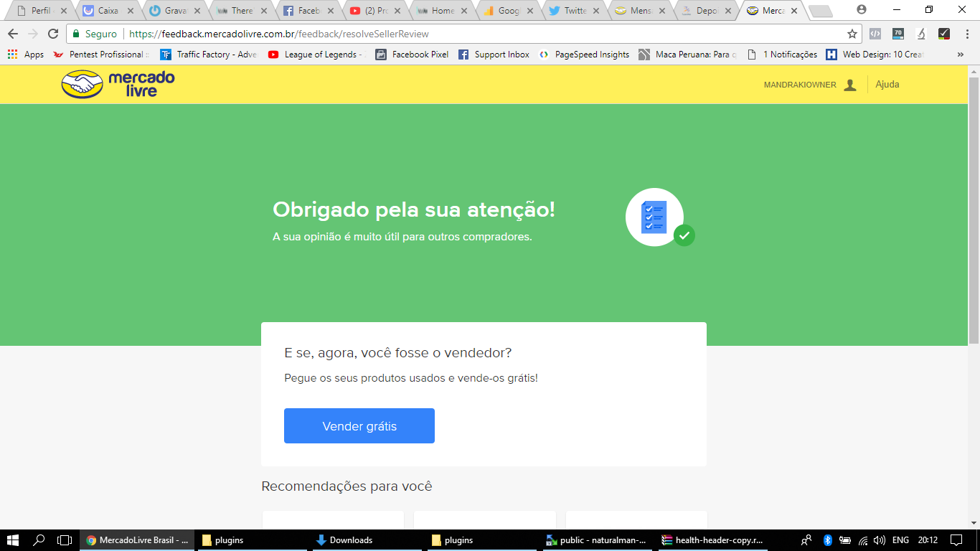Image resolution: width=980 pixels, height=551 pixels.
Task: Open Windows search magnifier icon
Action: tap(39, 540)
